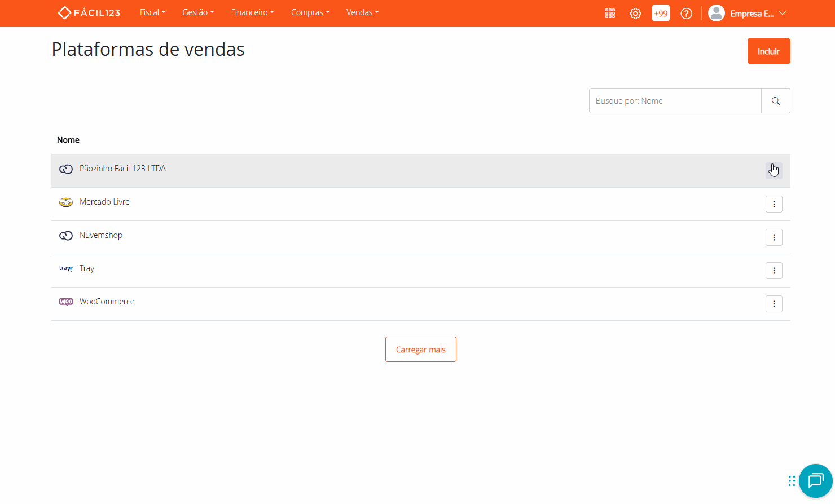Click the search magnifier icon
This screenshot has height=504, width=835.
[775, 100]
